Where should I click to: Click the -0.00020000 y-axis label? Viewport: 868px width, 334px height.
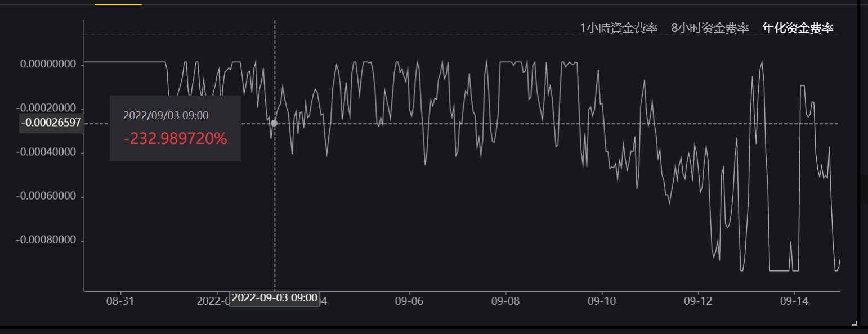tap(46, 108)
